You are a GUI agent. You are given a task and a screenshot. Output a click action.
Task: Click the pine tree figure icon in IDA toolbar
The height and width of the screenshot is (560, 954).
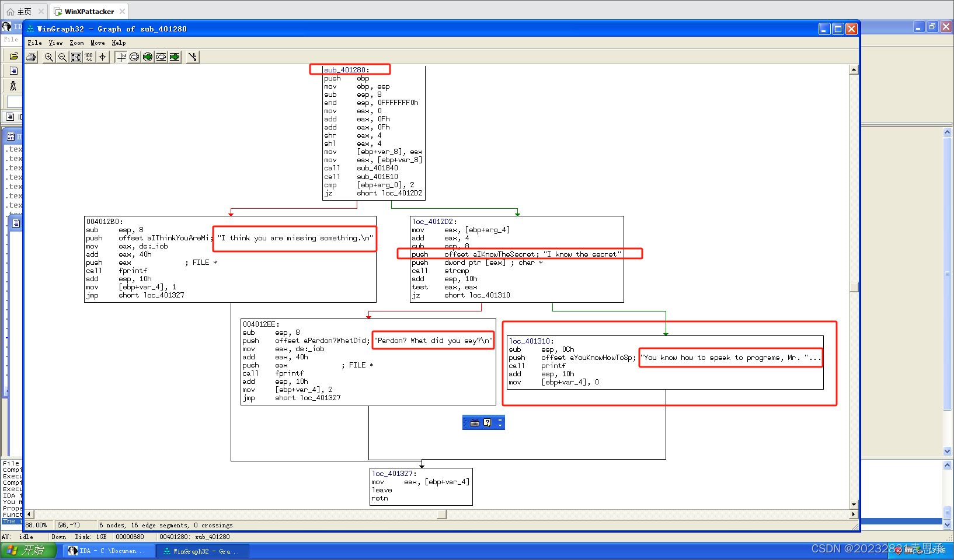pos(13,86)
